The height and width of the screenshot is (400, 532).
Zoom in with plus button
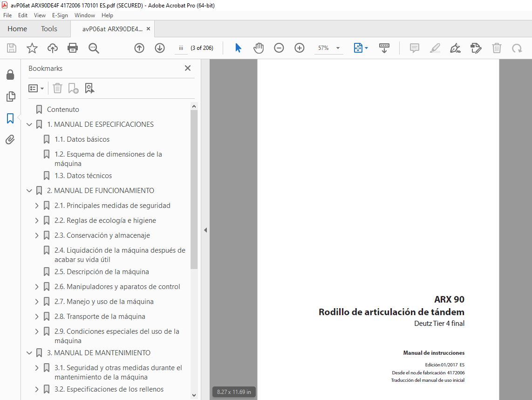[x=299, y=48]
